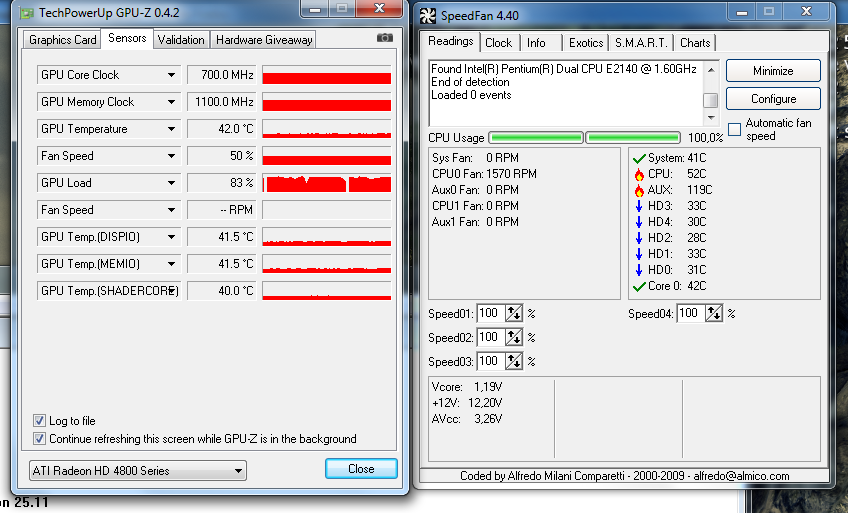
Task: Open the S.M.A.R.T. tab
Action: (x=641, y=43)
